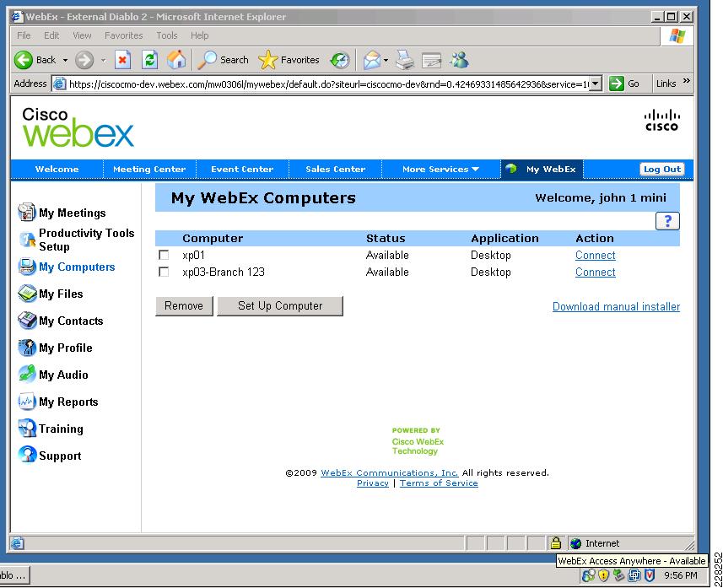Viewport: 723px width, 588px height.
Task: Open the Tools menu
Action: click(167, 35)
